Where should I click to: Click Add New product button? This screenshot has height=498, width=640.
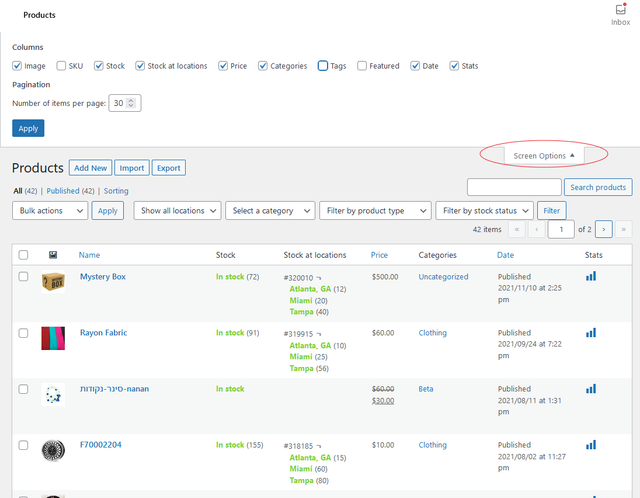[90, 168]
